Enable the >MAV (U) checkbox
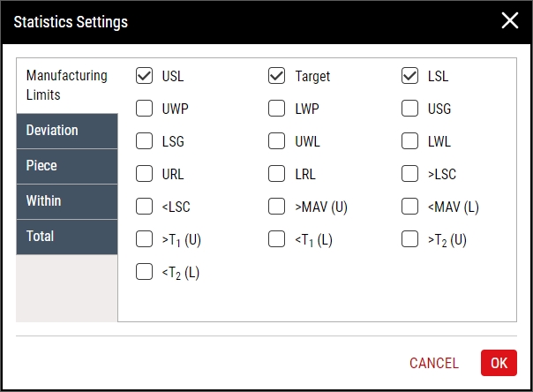The width and height of the screenshot is (533, 392). pos(276,206)
